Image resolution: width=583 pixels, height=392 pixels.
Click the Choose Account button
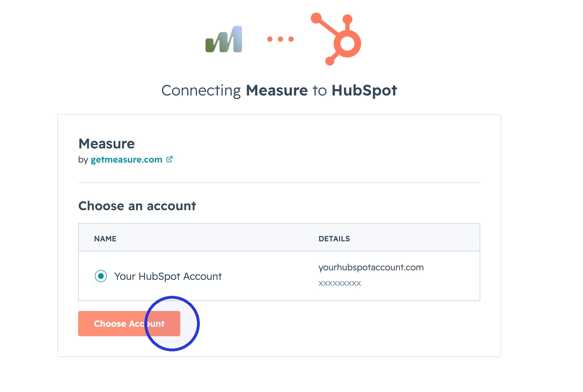tap(129, 324)
